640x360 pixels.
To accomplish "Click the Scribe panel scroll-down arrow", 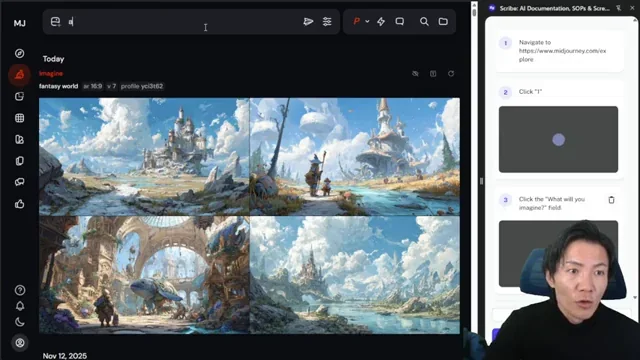I will (x=635, y=298).
